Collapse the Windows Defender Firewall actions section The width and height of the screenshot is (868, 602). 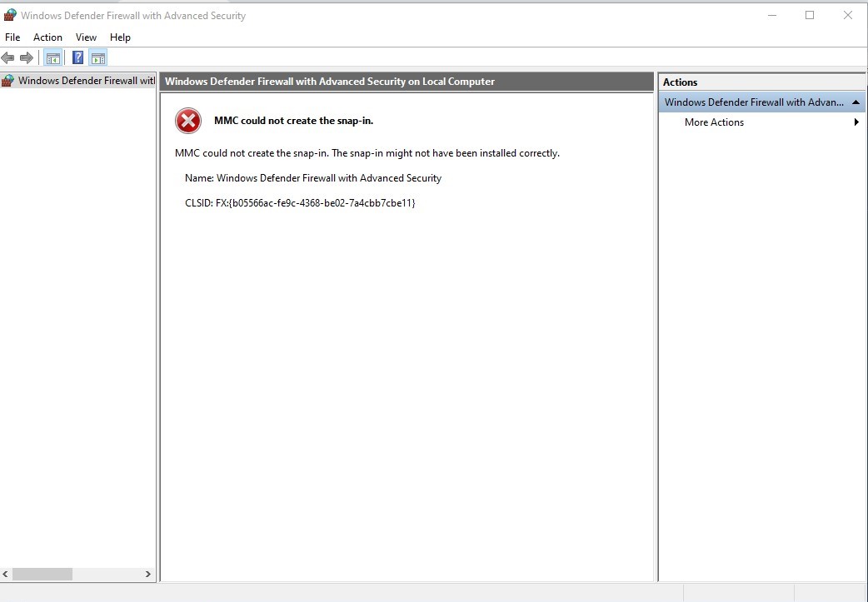point(856,102)
